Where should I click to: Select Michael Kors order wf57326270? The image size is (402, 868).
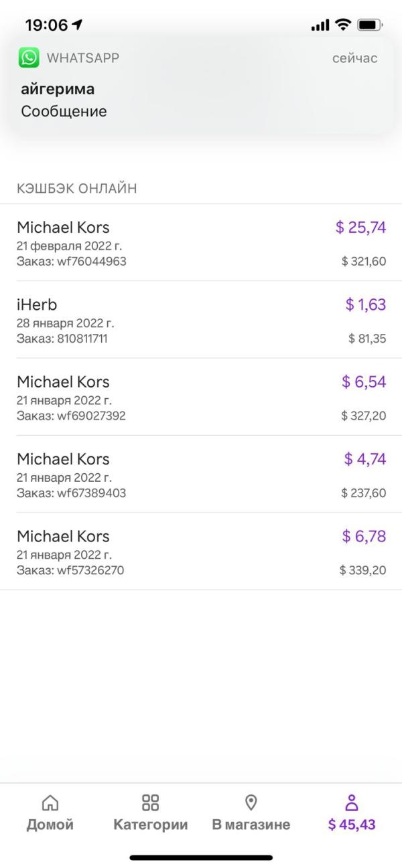pos(201,551)
